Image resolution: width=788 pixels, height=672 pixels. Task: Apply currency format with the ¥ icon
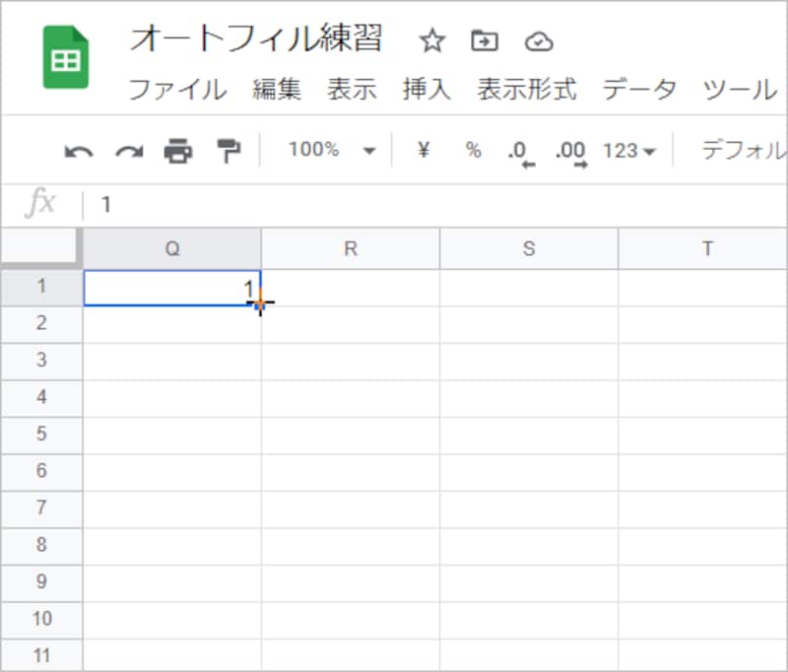pyautogui.click(x=423, y=148)
